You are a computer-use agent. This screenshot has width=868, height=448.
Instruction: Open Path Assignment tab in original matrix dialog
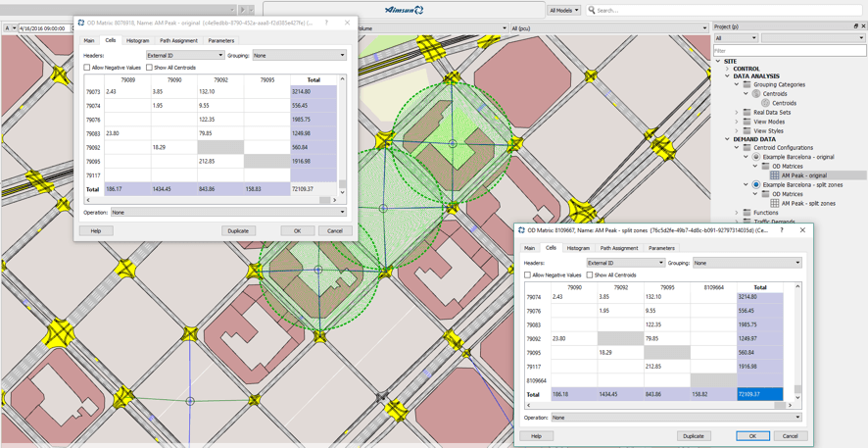(179, 40)
